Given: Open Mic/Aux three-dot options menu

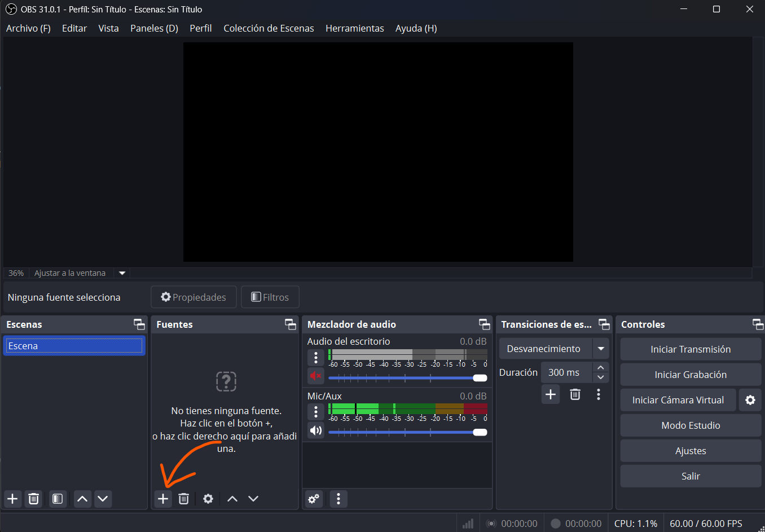Looking at the screenshot, I should 316,412.
